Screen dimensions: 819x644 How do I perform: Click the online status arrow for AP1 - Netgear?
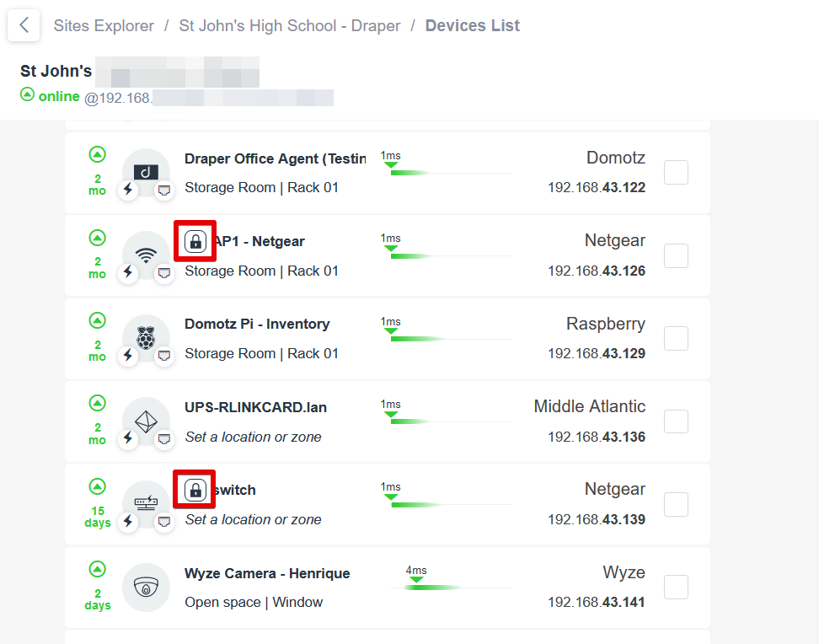[98, 238]
